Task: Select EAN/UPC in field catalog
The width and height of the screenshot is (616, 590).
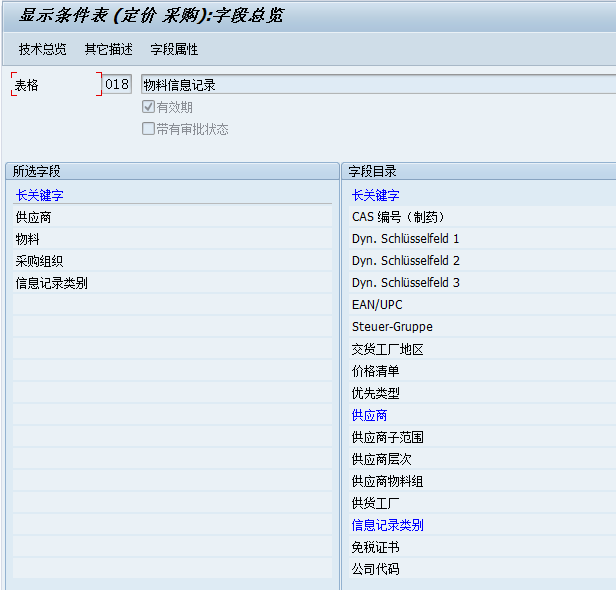Action: 482,305
